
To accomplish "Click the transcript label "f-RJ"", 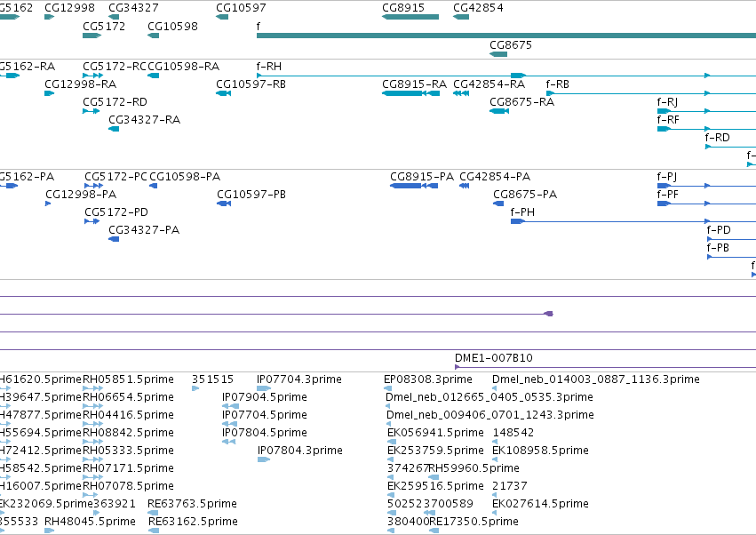I will (667, 102).
